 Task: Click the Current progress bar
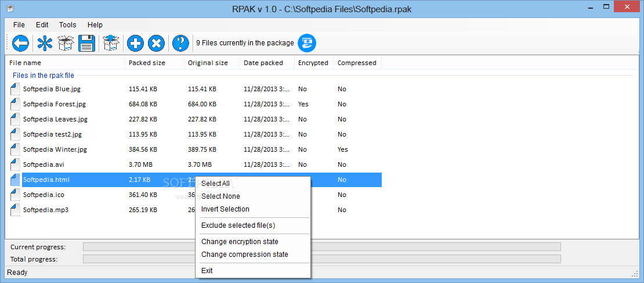click(x=321, y=247)
